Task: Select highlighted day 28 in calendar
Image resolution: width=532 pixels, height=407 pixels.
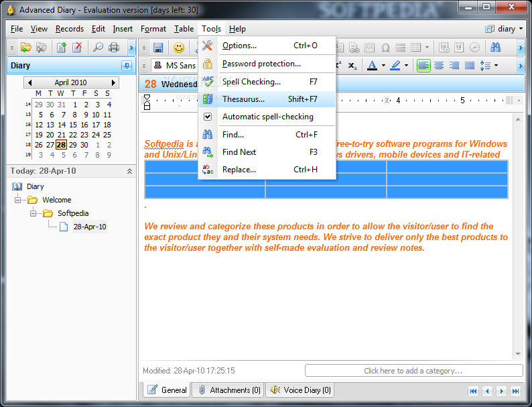Action: (x=61, y=145)
